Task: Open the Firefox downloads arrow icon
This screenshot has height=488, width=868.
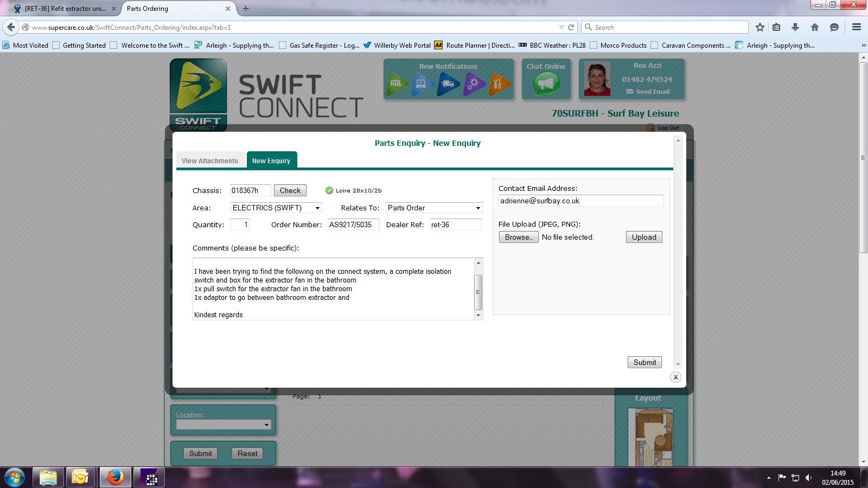Action: point(795,27)
